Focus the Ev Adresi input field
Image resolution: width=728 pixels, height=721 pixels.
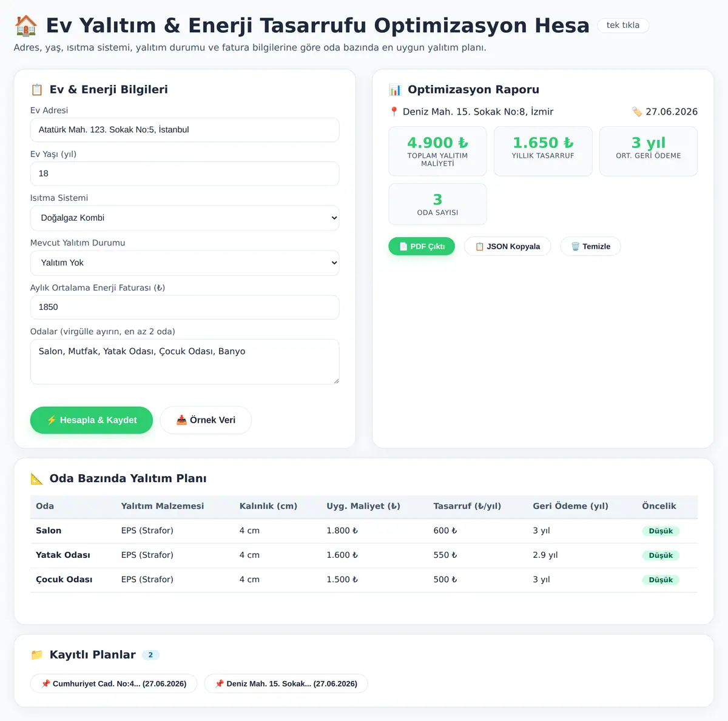pos(184,130)
